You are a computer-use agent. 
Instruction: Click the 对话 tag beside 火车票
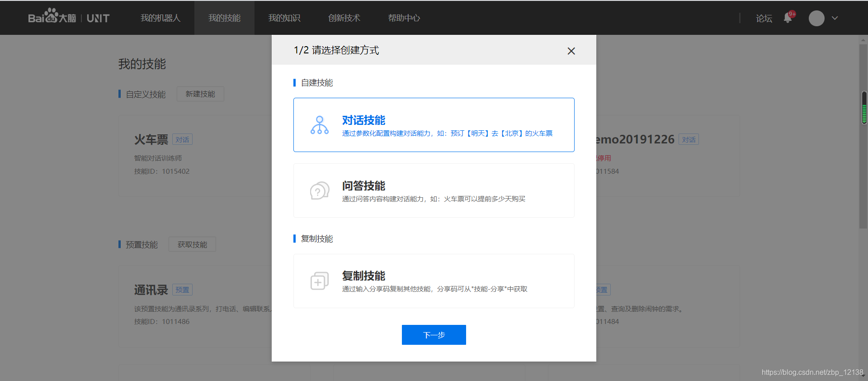tap(183, 139)
